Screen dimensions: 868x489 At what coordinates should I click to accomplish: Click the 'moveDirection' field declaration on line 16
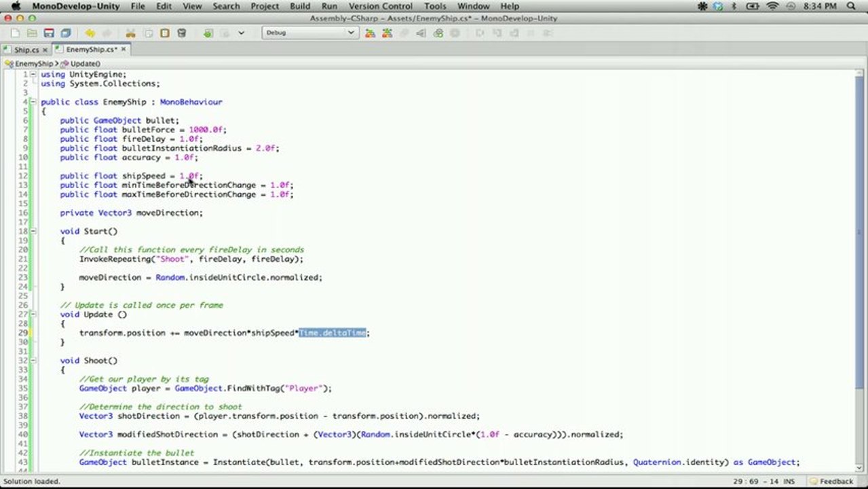click(x=168, y=213)
